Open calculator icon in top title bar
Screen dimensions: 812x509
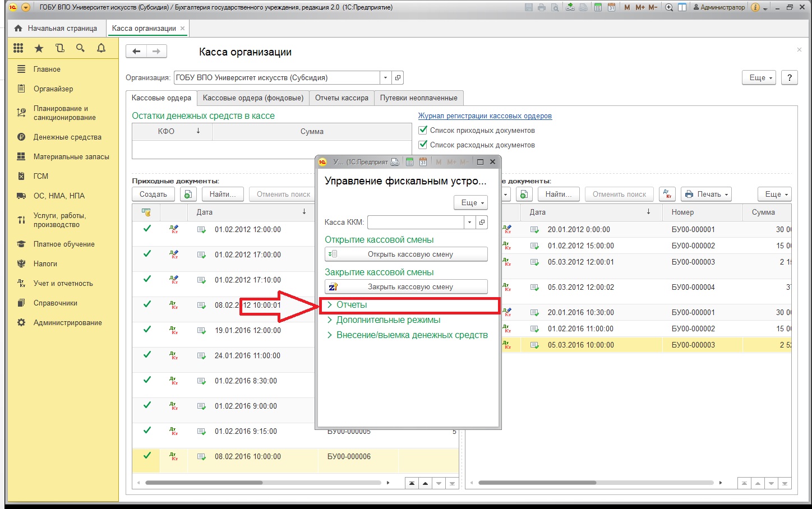click(x=598, y=7)
